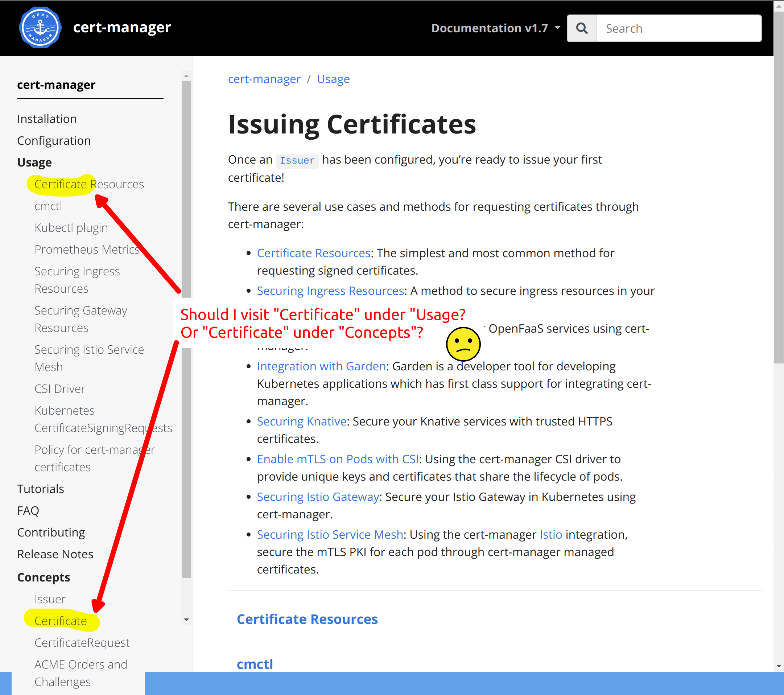Image resolution: width=784 pixels, height=695 pixels.
Task: Click the search magnifier icon
Action: [582, 28]
